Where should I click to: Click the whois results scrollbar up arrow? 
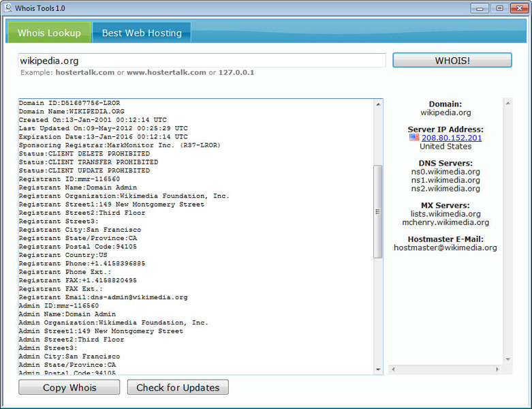378,104
